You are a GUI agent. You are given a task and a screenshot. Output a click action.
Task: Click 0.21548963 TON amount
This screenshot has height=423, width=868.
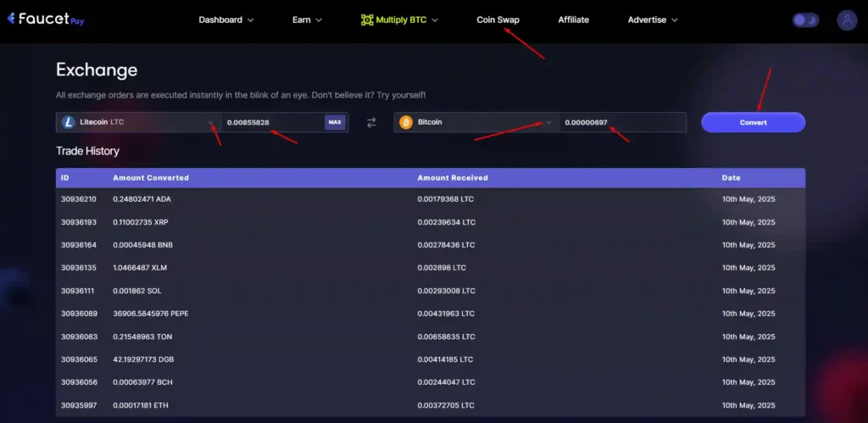[x=142, y=337]
